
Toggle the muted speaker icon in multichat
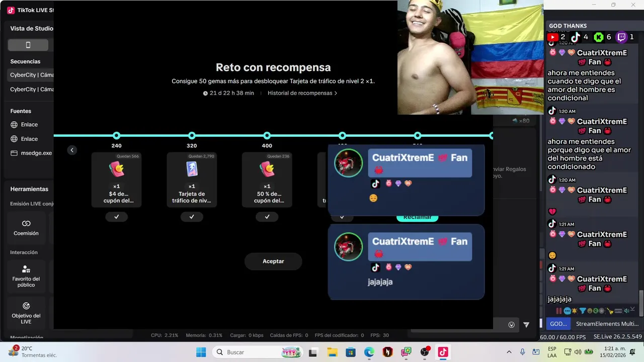point(626,311)
